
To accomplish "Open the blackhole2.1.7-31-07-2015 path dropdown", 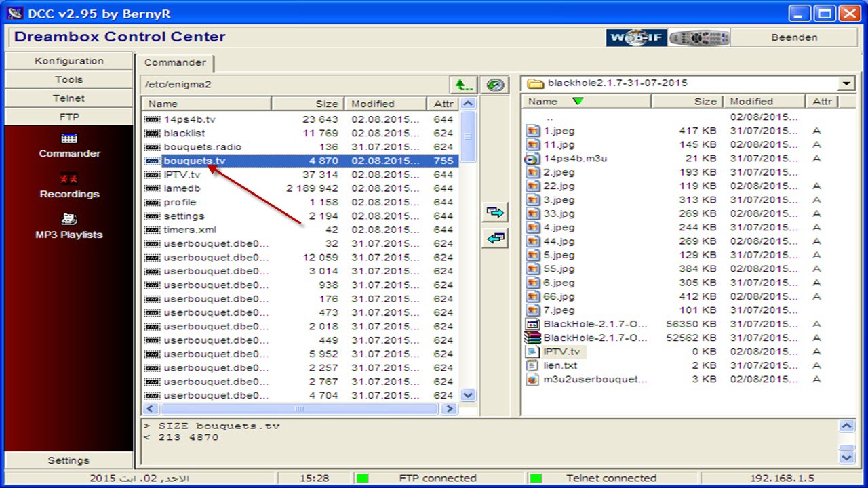I will 846,83.
